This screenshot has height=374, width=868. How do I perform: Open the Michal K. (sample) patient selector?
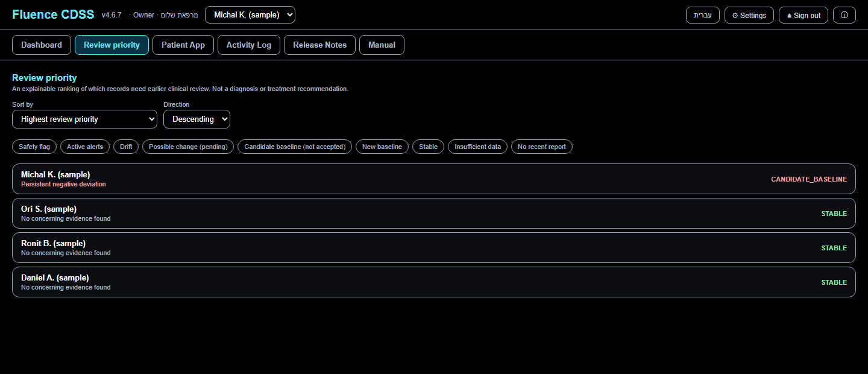click(x=250, y=15)
